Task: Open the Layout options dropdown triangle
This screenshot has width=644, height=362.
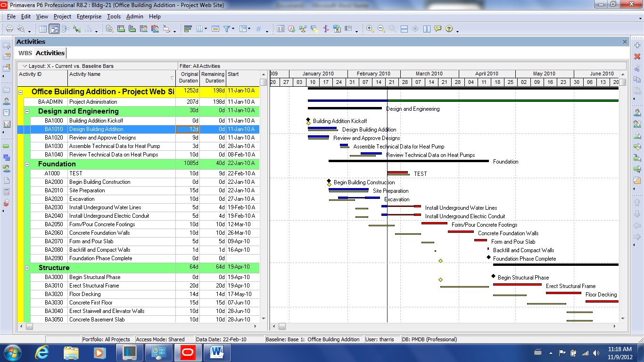Action: click(25, 66)
